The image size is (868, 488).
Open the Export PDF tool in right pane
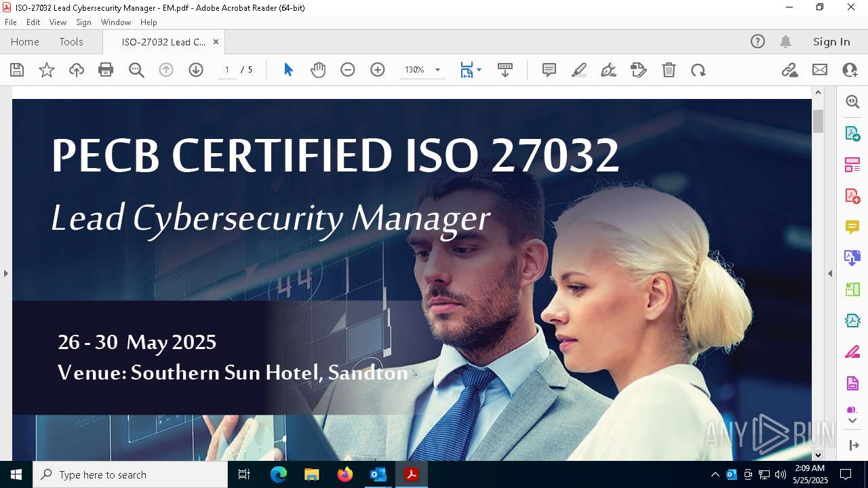tap(852, 133)
